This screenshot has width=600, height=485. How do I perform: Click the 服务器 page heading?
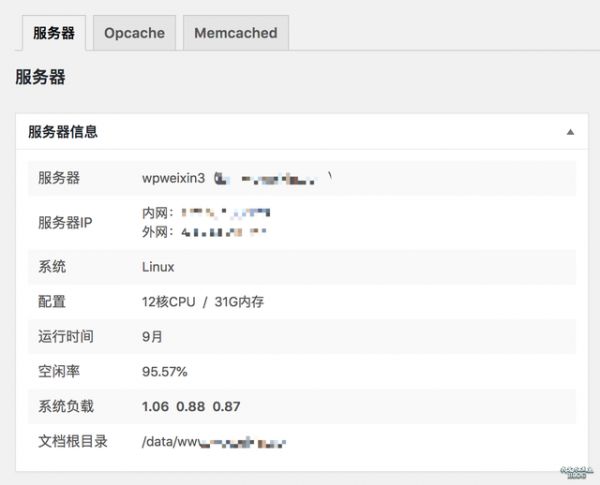point(41,76)
